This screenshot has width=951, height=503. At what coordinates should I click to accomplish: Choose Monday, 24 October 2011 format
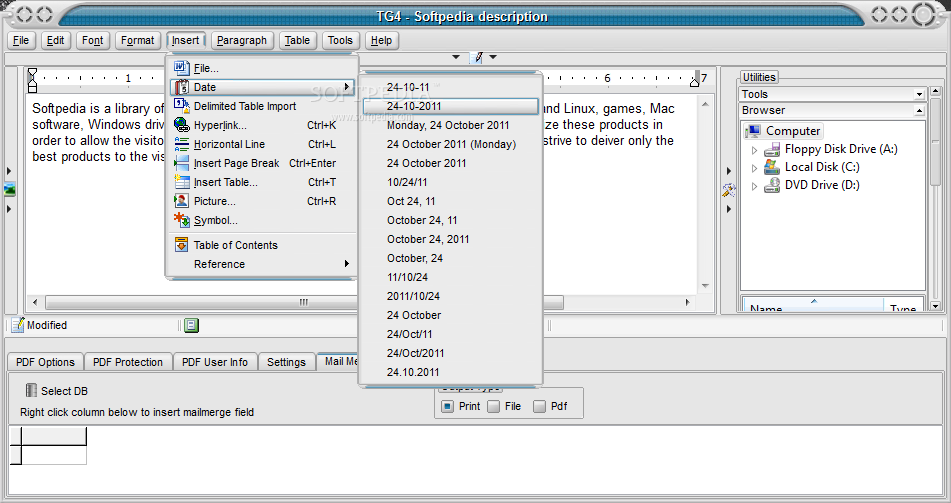[x=450, y=125]
